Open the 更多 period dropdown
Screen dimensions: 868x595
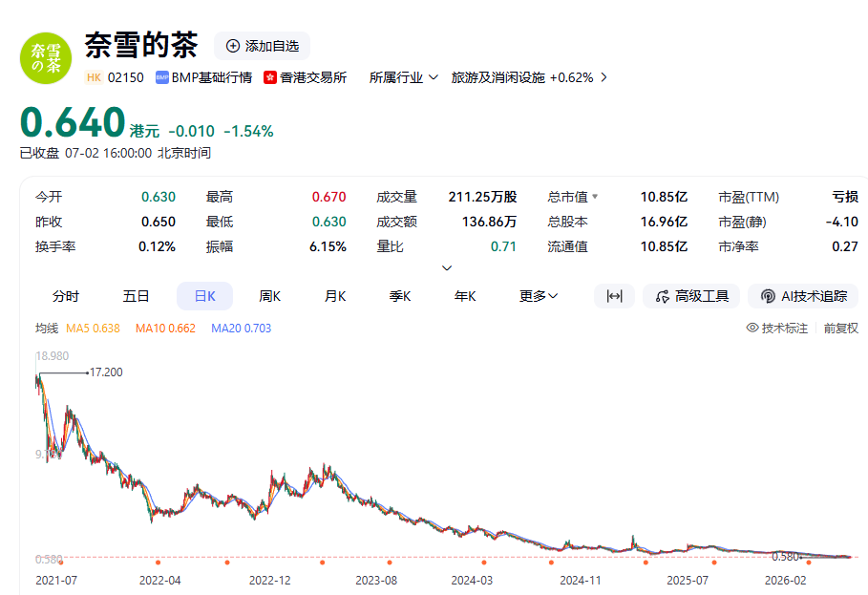click(538, 296)
